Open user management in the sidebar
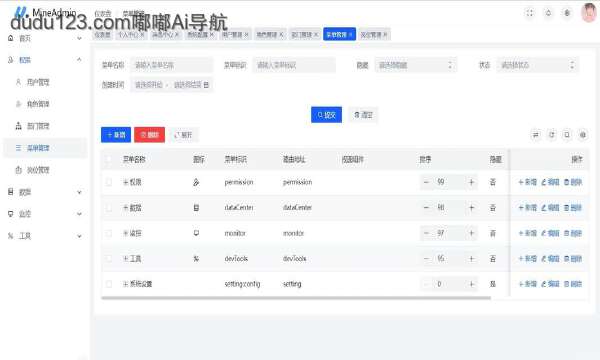The width and height of the screenshot is (600, 360). coord(38,82)
